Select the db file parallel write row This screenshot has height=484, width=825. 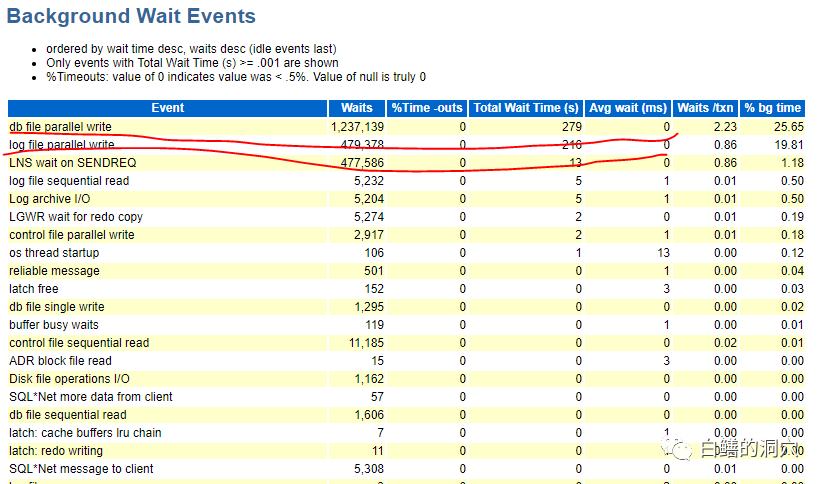tap(61, 127)
